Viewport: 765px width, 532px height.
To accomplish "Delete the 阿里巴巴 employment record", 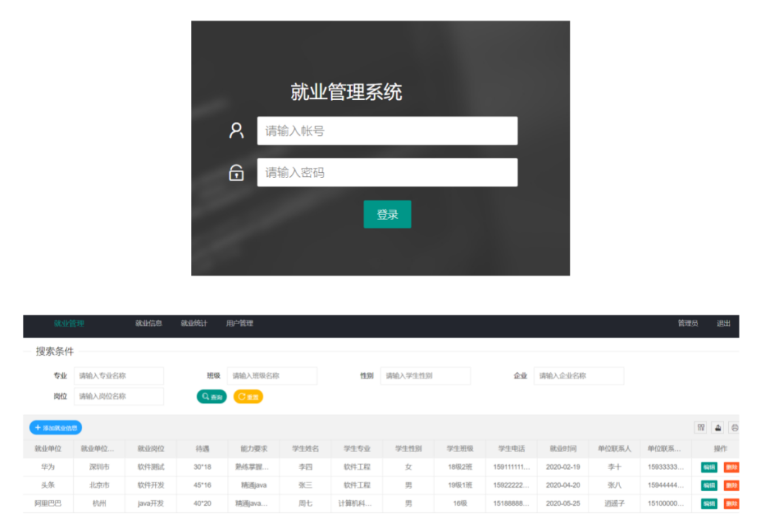I will tap(731, 504).
